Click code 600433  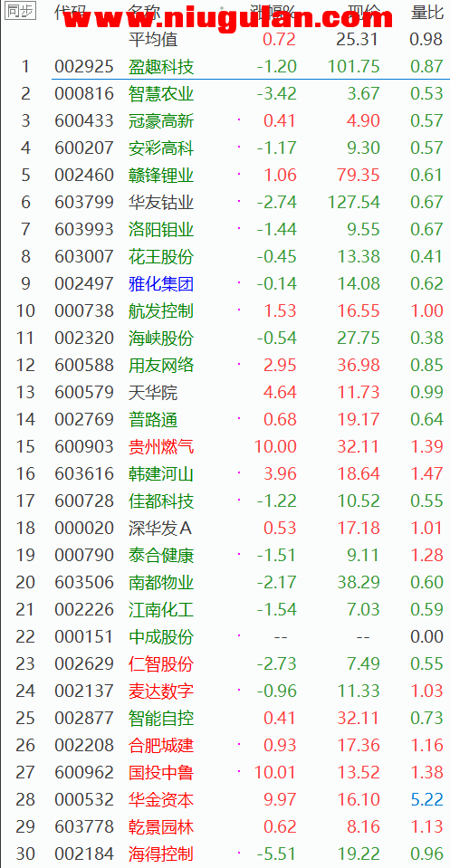tap(84, 120)
